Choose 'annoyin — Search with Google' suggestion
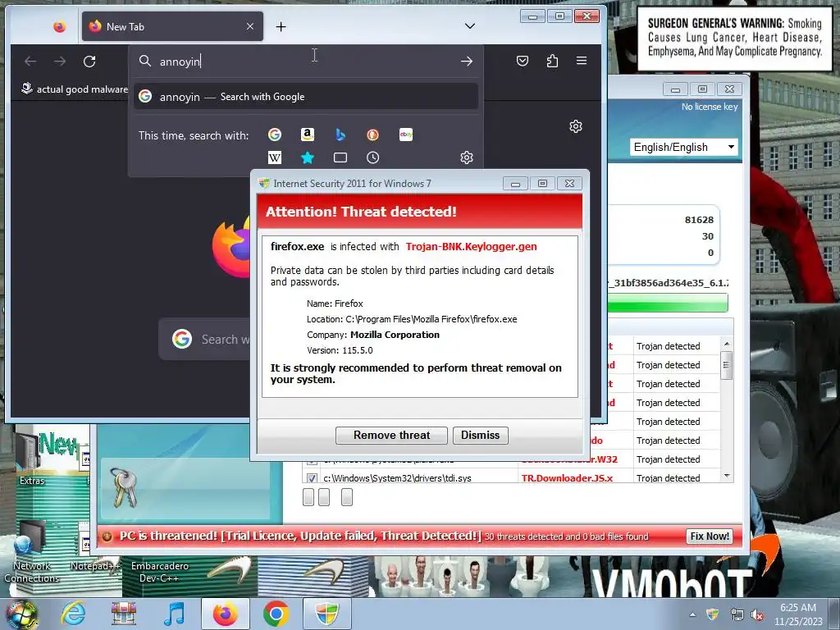840x630 pixels. pyautogui.click(x=306, y=97)
